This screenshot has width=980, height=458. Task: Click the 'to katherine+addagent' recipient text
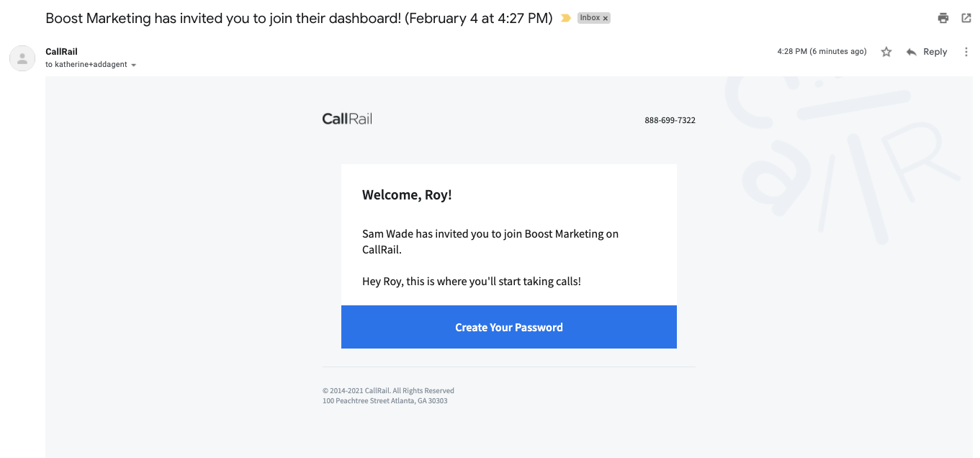point(86,65)
